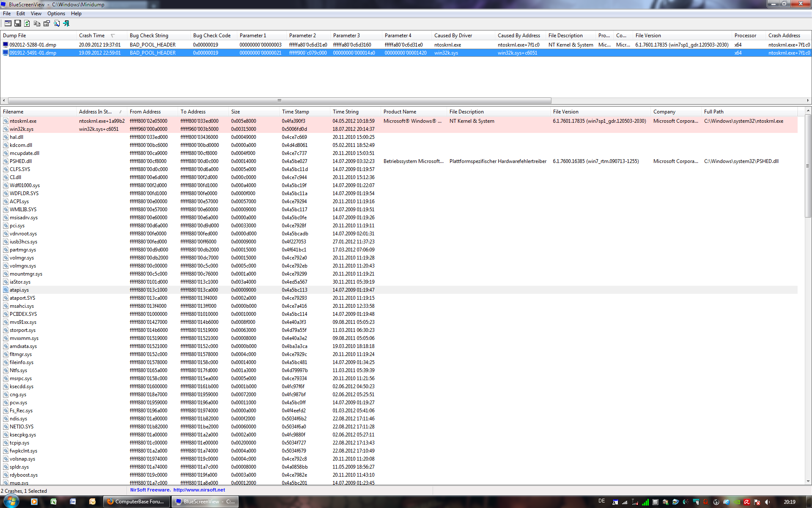Screen dimensions: 812x508
Task: Select the 092012-5288-01.dmp crash row
Action: click(x=33, y=44)
